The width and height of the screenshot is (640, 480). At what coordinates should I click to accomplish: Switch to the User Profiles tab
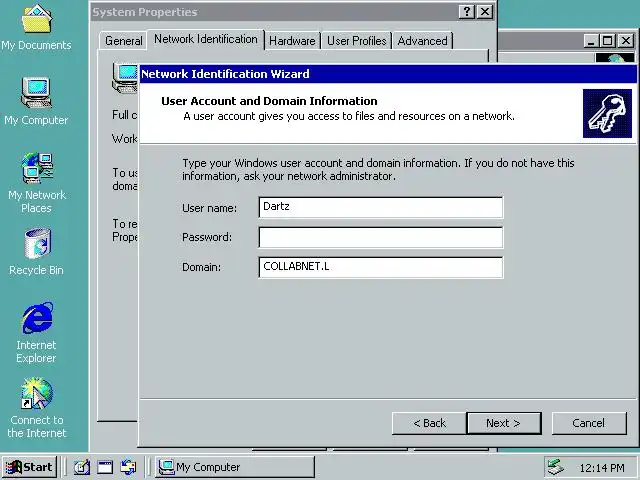[357, 41]
